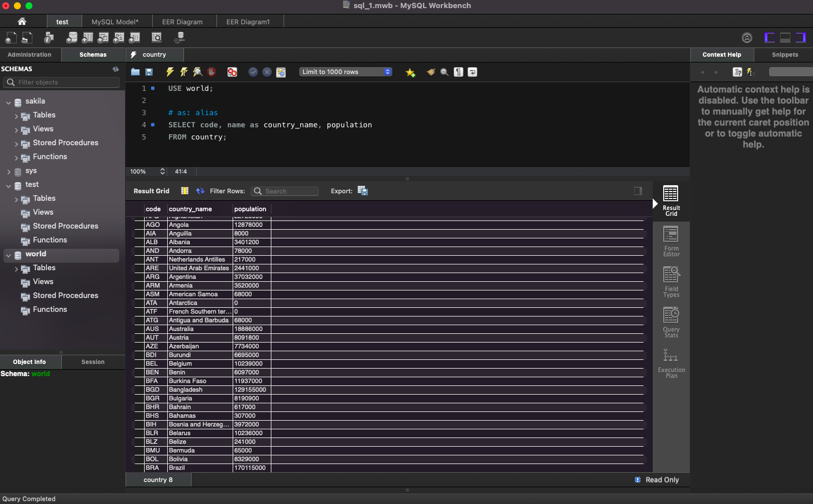Toggle left sidebar visibility
813x504 pixels.
click(770, 38)
